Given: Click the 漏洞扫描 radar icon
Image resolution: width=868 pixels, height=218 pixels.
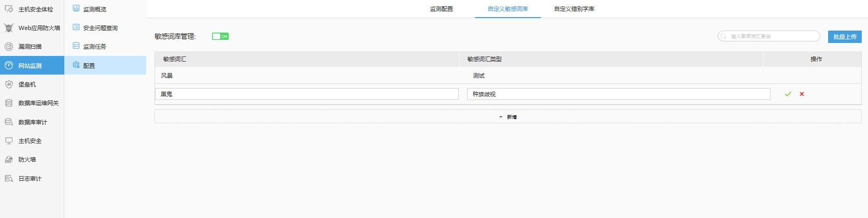Looking at the screenshot, I should [9, 47].
